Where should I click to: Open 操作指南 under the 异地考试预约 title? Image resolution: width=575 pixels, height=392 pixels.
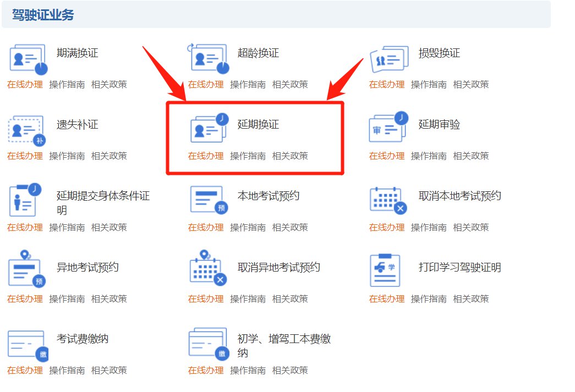coord(67,299)
